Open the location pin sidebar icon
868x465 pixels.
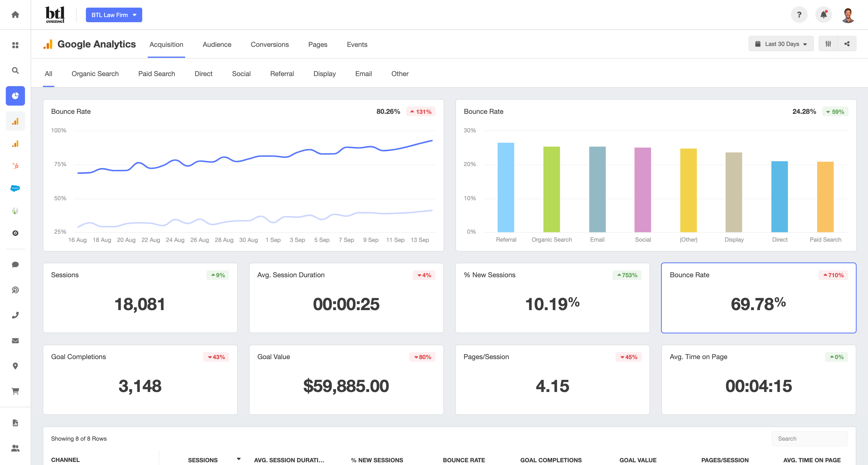(15, 366)
